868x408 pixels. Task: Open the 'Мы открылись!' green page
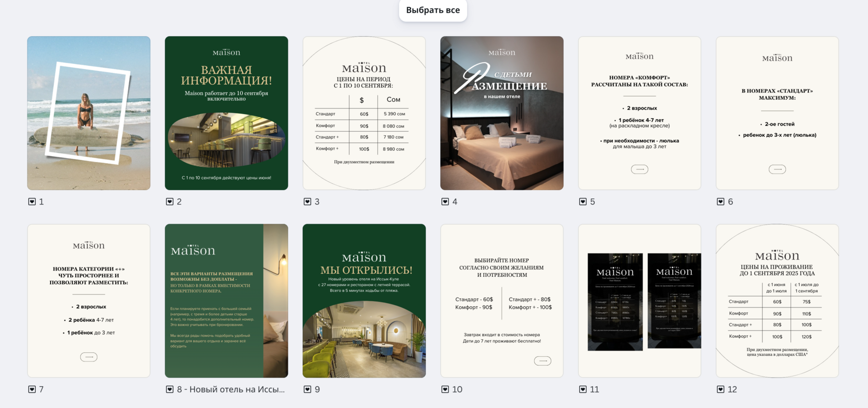(x=364, y=301)
